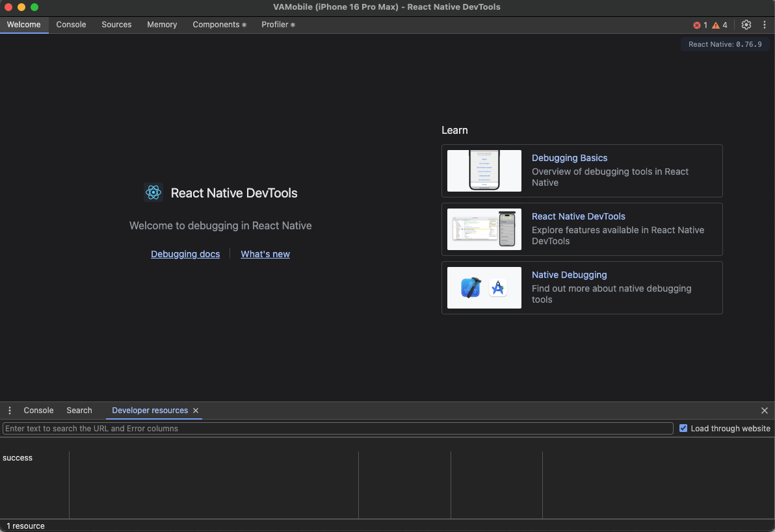Open the three-dot customize menu
The height and width of the screenshot is (532, 775).
[x=765, y=25]
